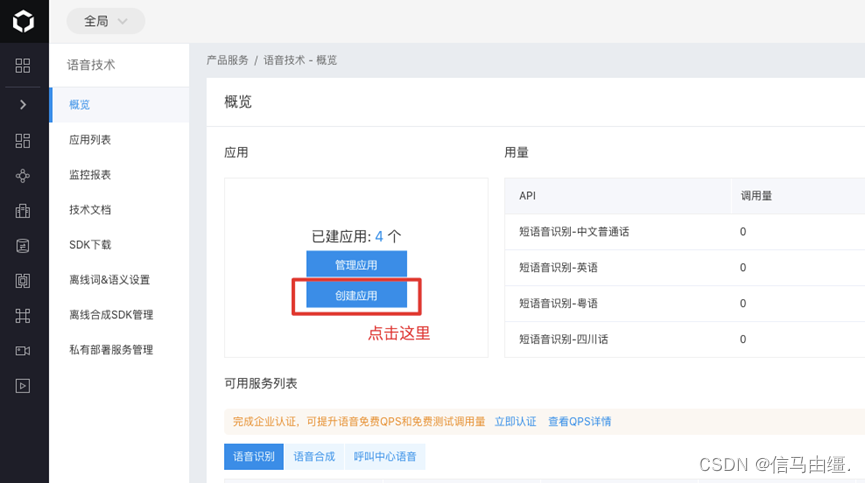865x483 pixels.
Task: Click the 立即认证 link
Action: 515,421
